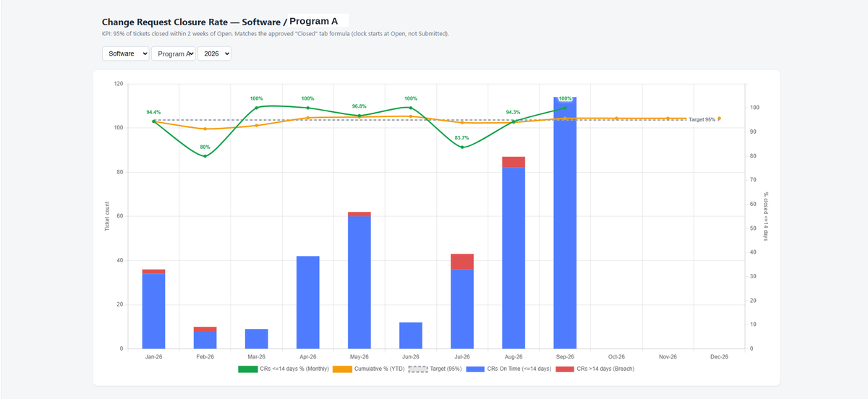Click the 'CRs <=14 days % (Monthly)' legend label
The image size is (868, 399).
pos(294,369)
